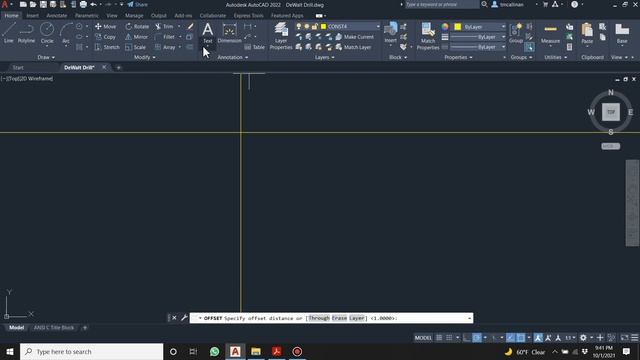Open Layer Properties manager
640x360 pixels.
click(281, 36)
